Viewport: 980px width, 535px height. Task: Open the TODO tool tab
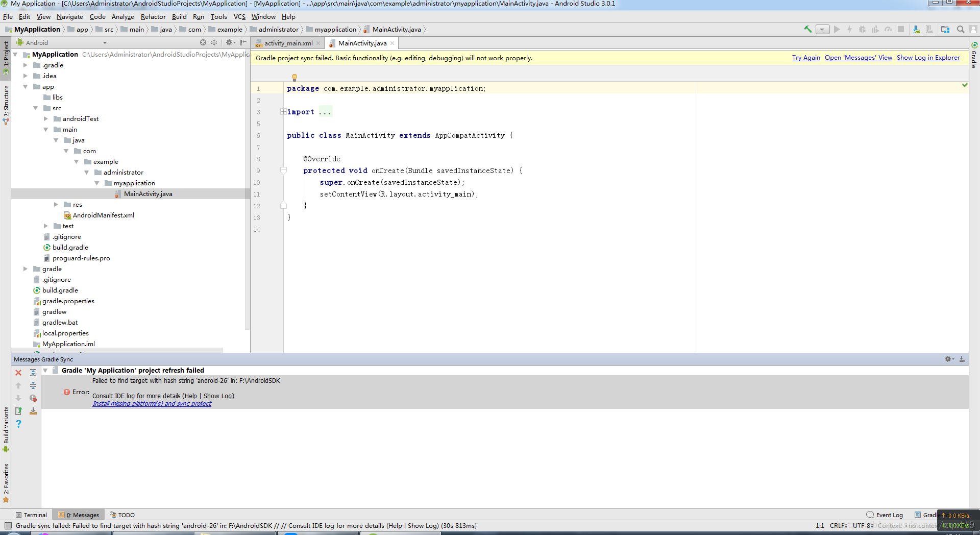[x=122, y=515]
